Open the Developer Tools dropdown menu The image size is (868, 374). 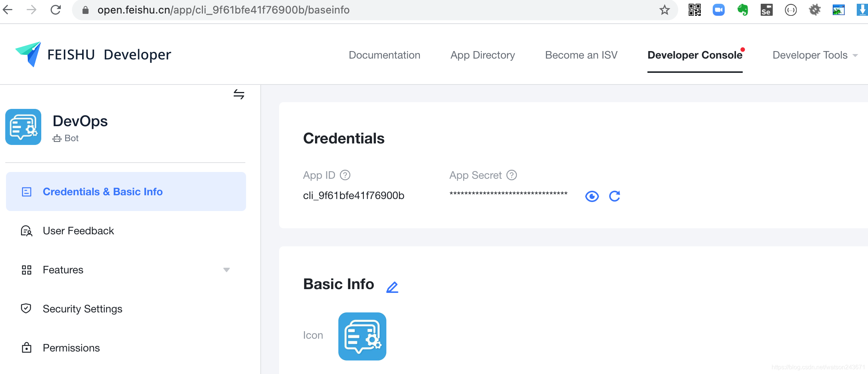[815, 55]
